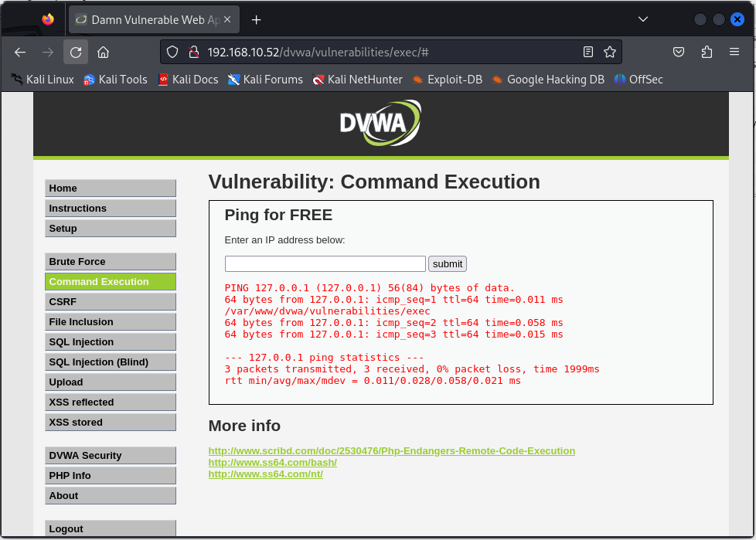Open the Firefox hamburger application menu
756x540 pixels.
pyautogui.click(x=734, y=52)
